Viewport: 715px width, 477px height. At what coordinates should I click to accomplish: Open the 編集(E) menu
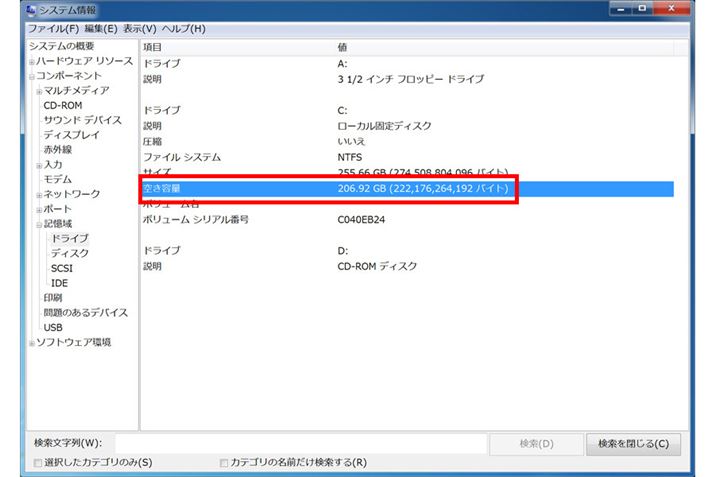[x=101, y=29]
